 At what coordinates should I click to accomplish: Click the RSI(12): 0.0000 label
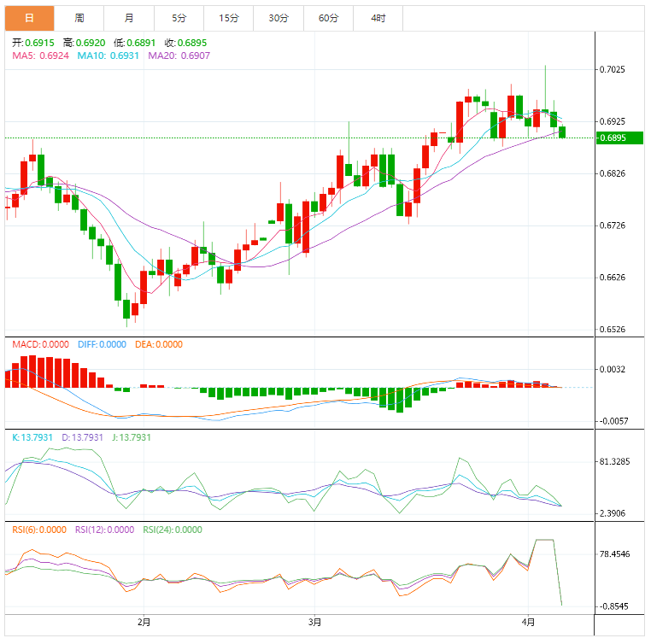(x=104, y=530)
